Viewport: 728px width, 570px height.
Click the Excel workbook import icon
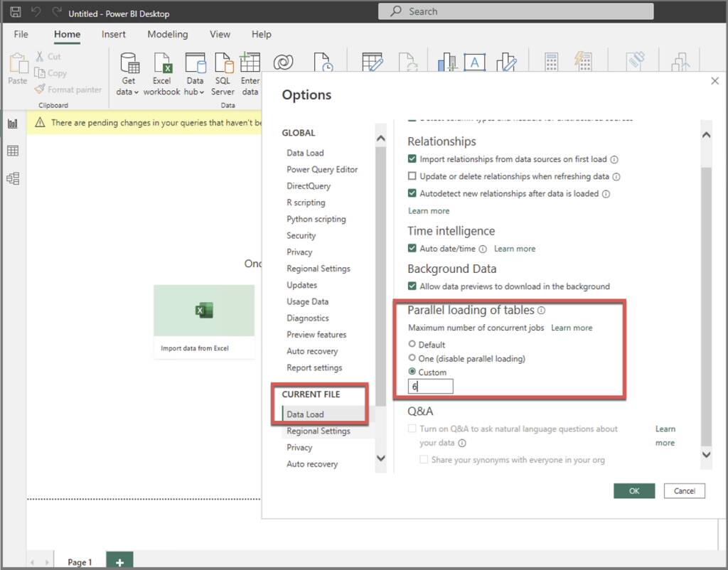point(161,69)
